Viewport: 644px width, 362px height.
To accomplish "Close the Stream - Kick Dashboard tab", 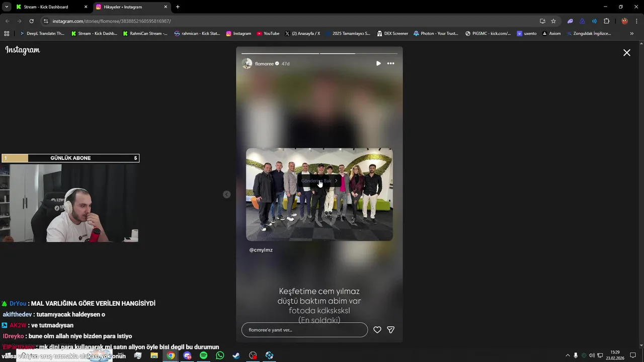I will coord(86,7).
